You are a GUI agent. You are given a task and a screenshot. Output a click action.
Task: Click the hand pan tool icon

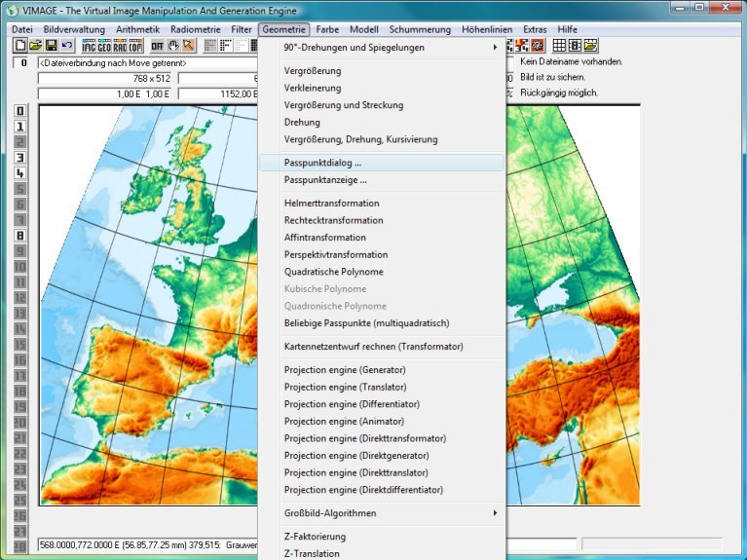[x=173, y=46]
